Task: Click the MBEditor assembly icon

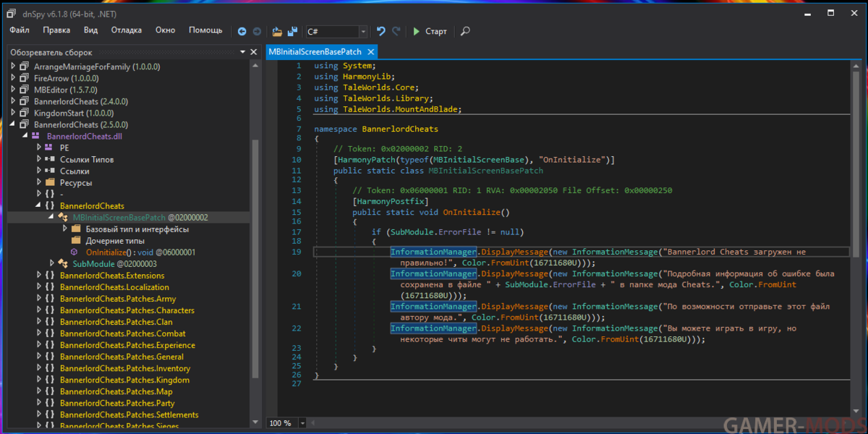Action: click(24, 90)
